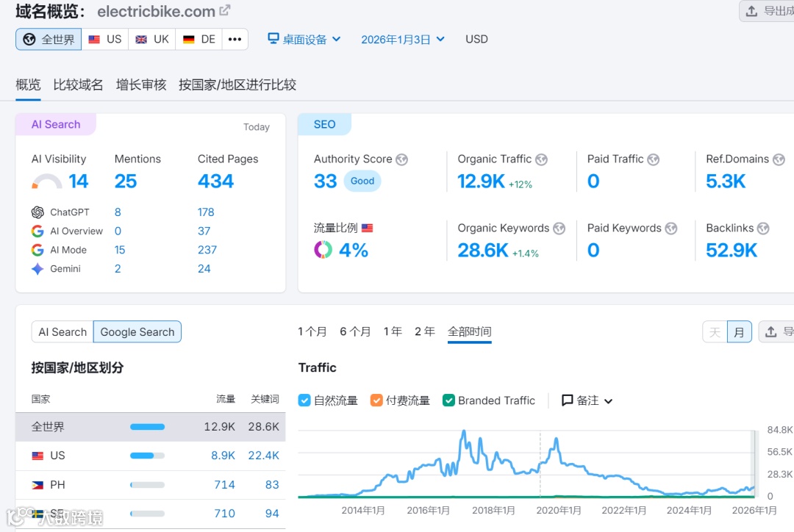Viewport: 794px width, 532px height.
Task: Click Backlinks value 52.9K
Action: tap(732, 250)
